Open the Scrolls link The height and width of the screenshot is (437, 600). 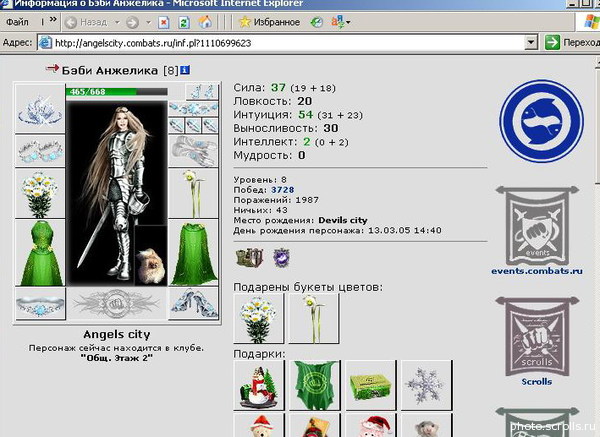pos(537,382)
